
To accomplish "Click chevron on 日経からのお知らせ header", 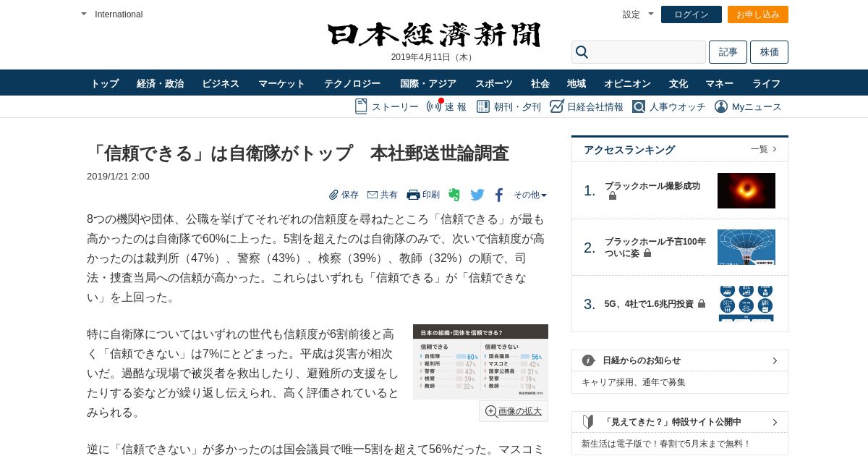I will pyautogui.click(x=775, y=360).
